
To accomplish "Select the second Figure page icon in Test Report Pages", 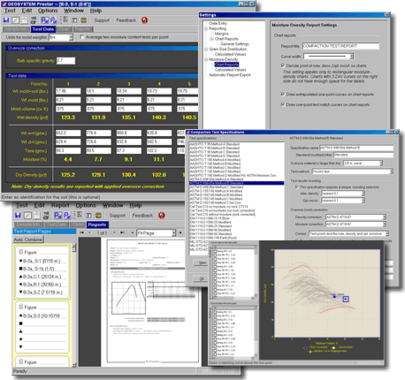I will coord(21,307).
